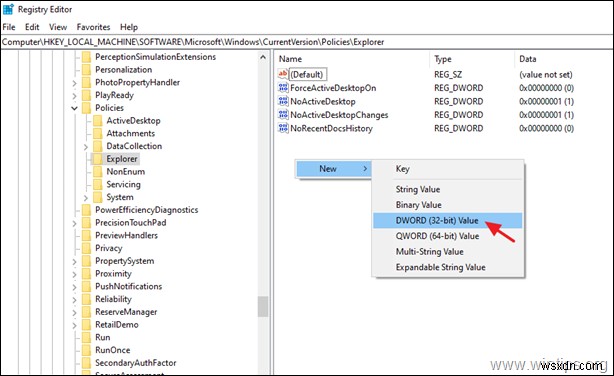Screen dimensions: 614x376
Task: Open the View menu
Action: click(58, 27)
